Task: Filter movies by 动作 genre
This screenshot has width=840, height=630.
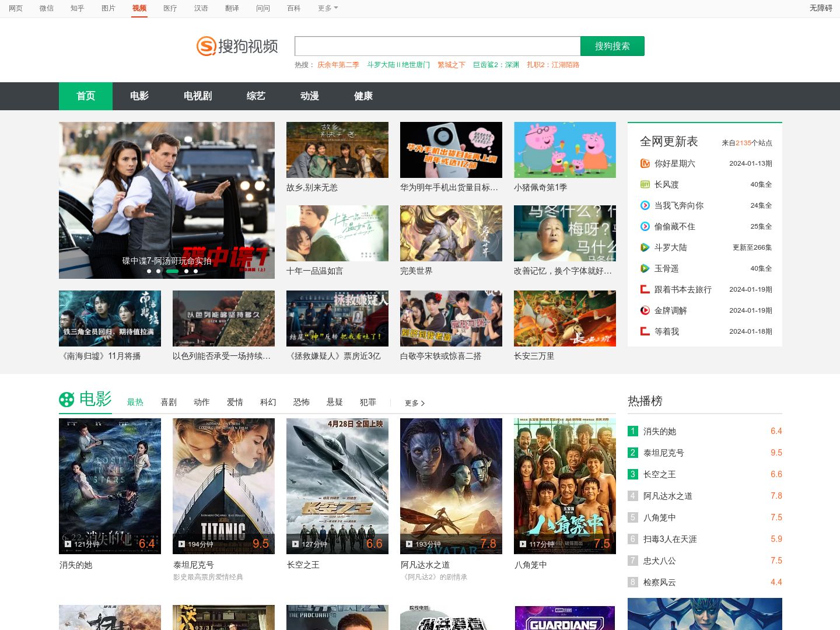Action: tap(202, 402)
